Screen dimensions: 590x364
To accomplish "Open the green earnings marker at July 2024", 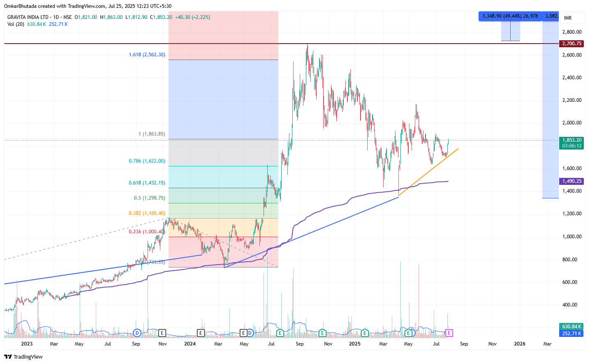I will click(x=280, y=333).
